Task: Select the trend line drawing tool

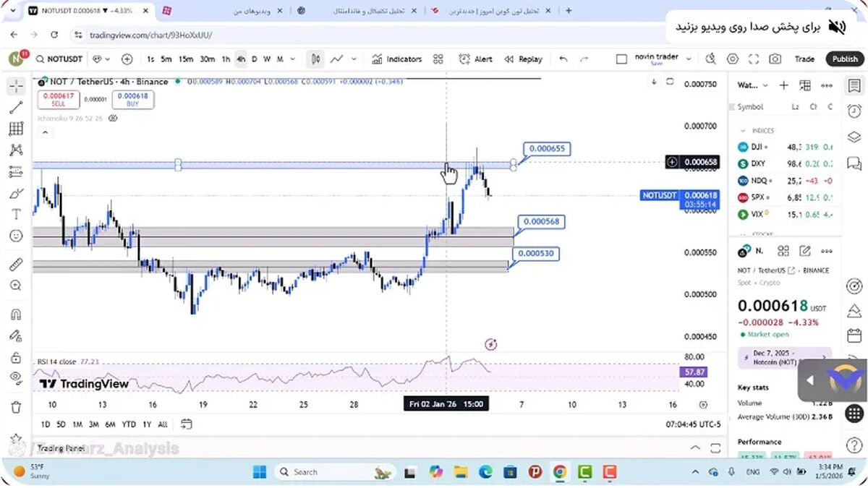Action: pos(16,108)
